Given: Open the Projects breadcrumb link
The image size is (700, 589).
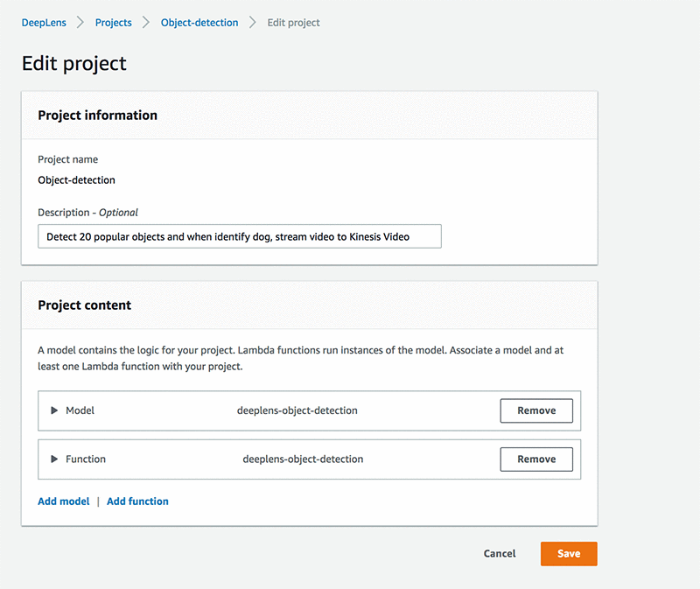Looking at the screenshot, I should click(x=114, y=23).
